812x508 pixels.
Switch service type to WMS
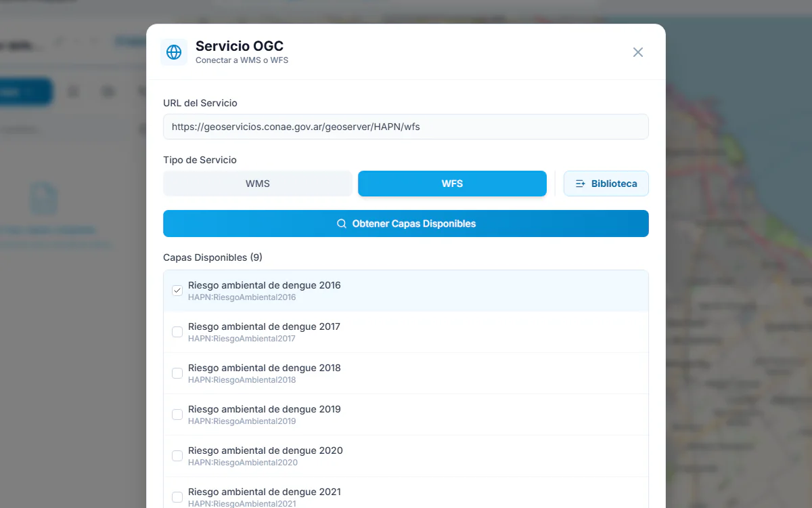point(258,184)
